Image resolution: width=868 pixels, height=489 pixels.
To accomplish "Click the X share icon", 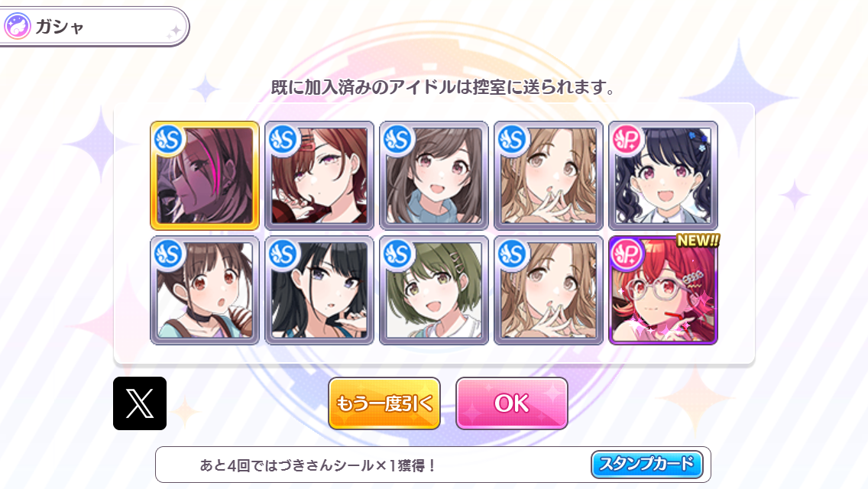I will click(140, 403).
